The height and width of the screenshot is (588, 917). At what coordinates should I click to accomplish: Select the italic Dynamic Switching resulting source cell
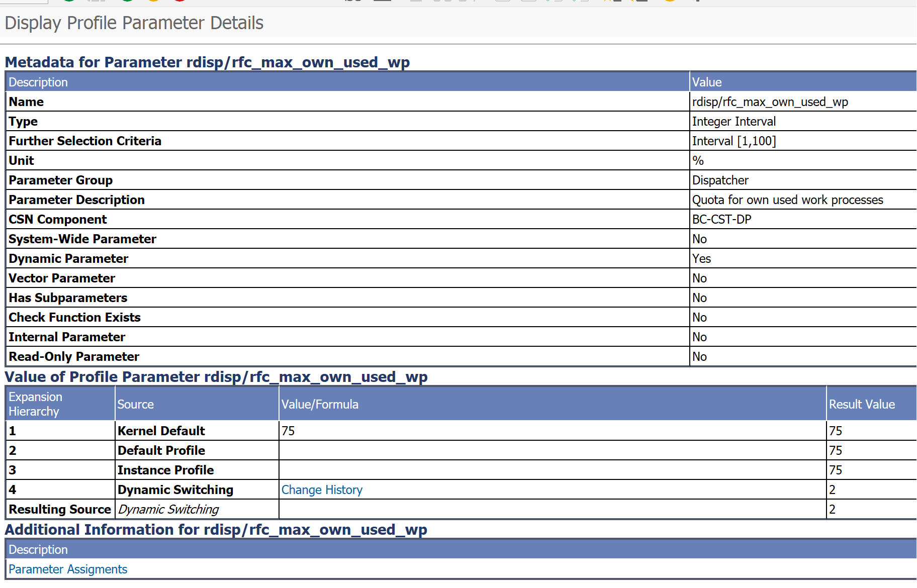168,509
